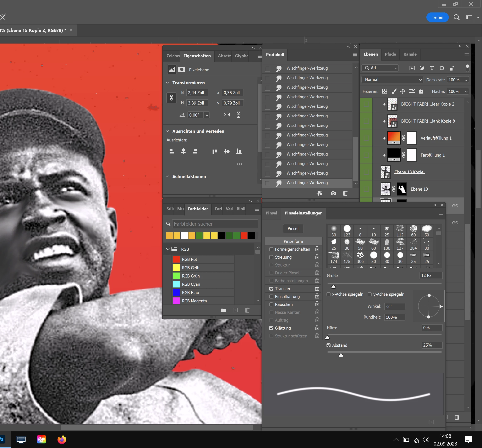Click the Farbfelder suchen search field
482x448 pixels.
click(214, 224)
